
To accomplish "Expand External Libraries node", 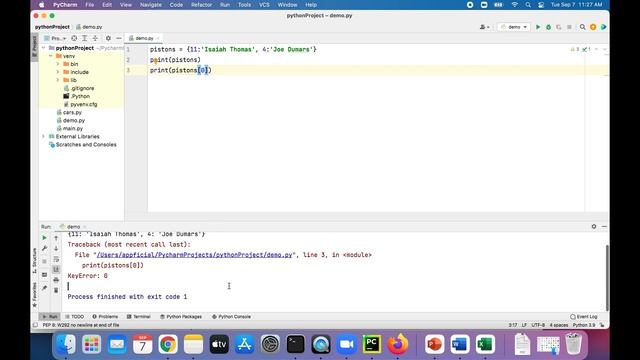I will (44, 136).
